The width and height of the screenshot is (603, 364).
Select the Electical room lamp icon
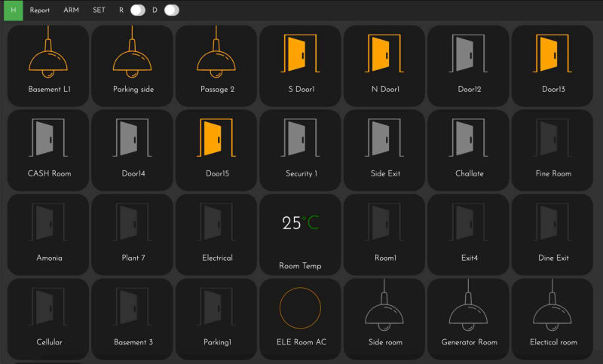[553, 309]
